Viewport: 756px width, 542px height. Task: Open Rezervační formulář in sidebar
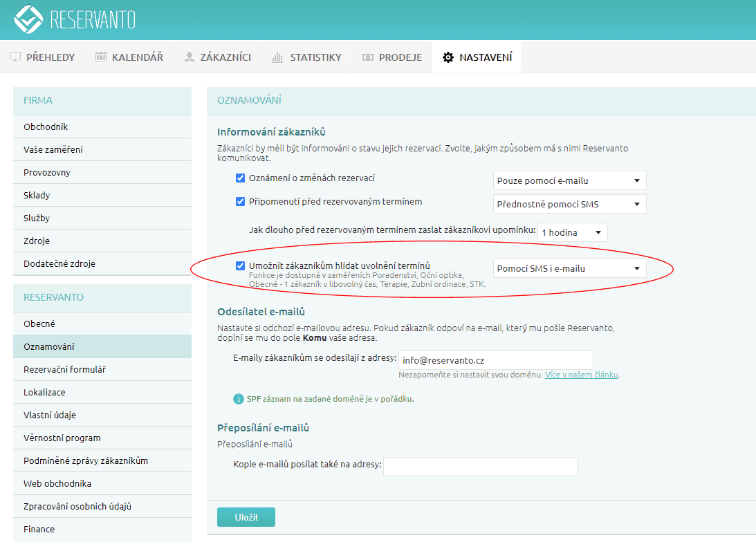pos(64,370)
